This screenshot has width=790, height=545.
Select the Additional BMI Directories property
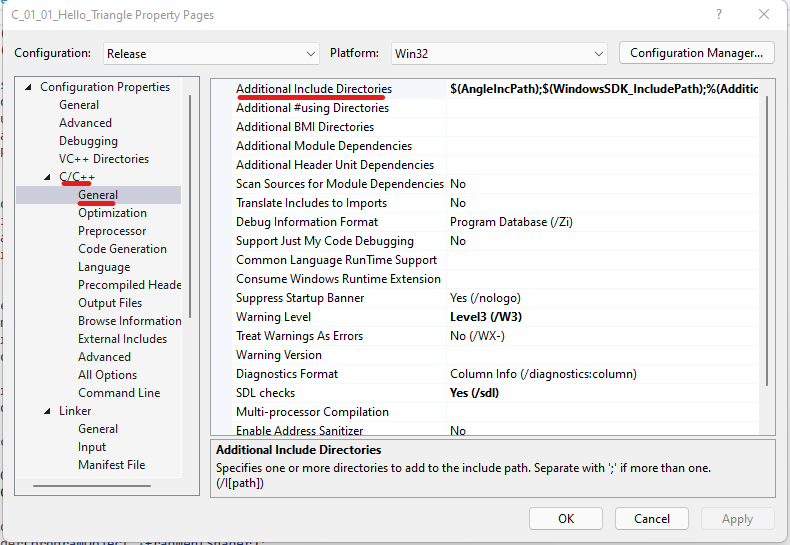(305, 127)
